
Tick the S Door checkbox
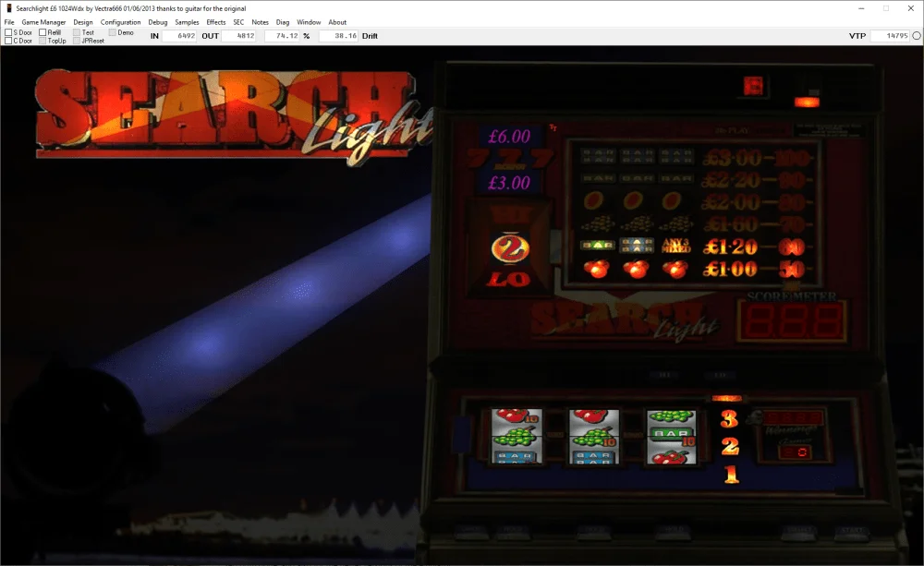[8, 32]
